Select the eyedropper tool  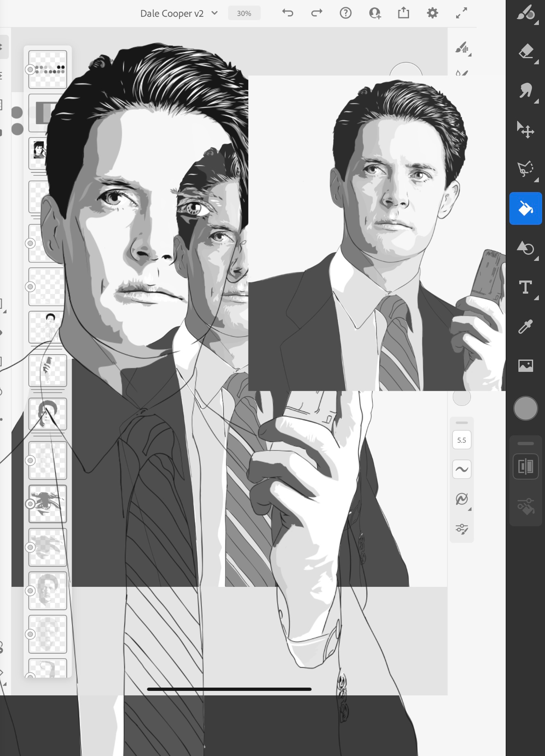(525, 326)
